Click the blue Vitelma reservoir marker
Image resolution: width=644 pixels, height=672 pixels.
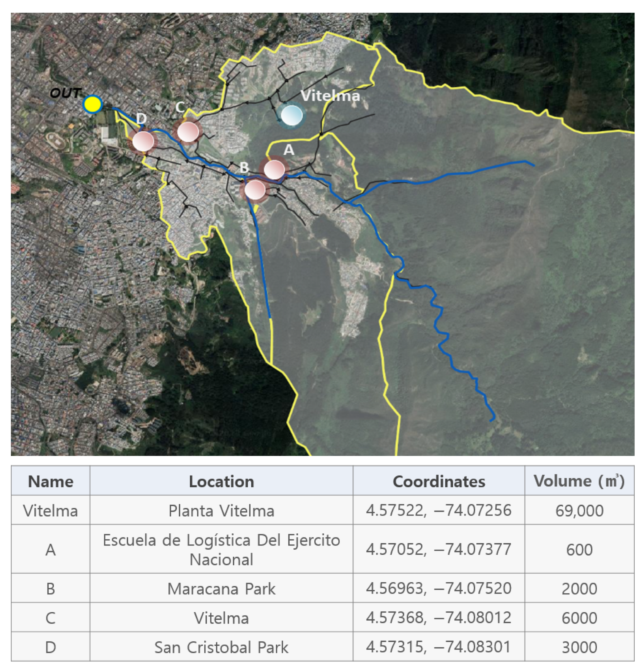pos(291,115)
